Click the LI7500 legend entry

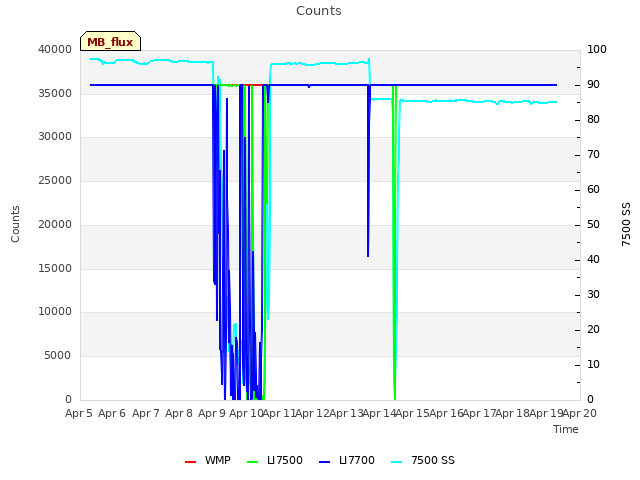coord(275,460)
